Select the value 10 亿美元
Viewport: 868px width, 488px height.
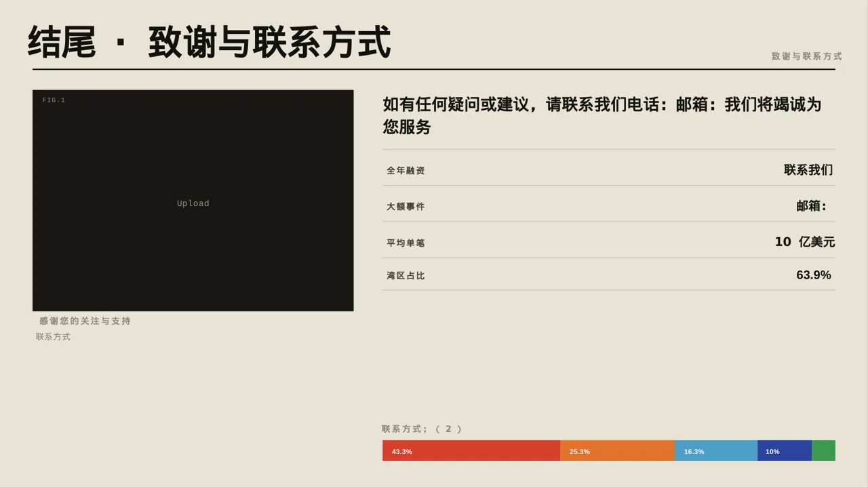[x=805, y=242]
